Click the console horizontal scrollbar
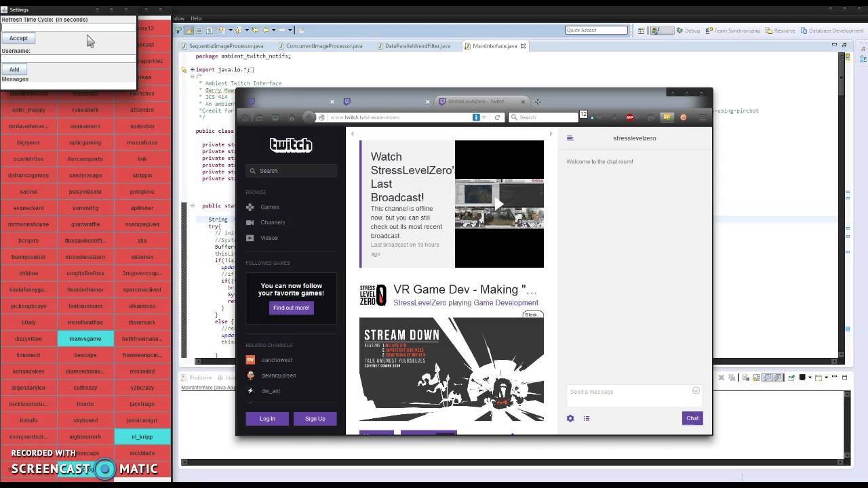This screenshot has height=488, width=868. 513,462
